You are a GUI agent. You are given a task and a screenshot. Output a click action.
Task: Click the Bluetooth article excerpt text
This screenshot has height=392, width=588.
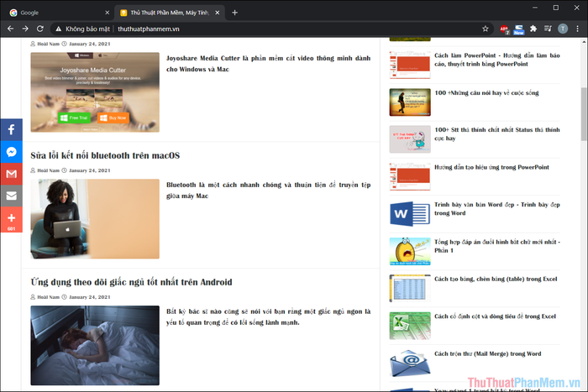click(269, 191)
